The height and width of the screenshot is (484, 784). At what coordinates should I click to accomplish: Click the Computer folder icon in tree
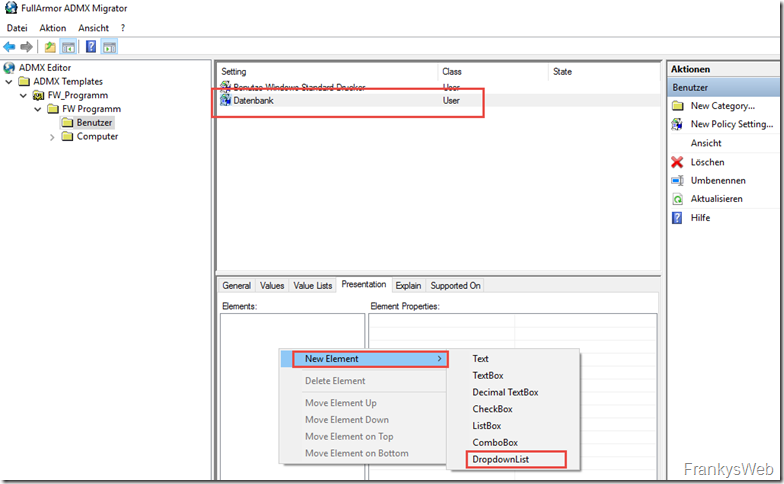67,136
